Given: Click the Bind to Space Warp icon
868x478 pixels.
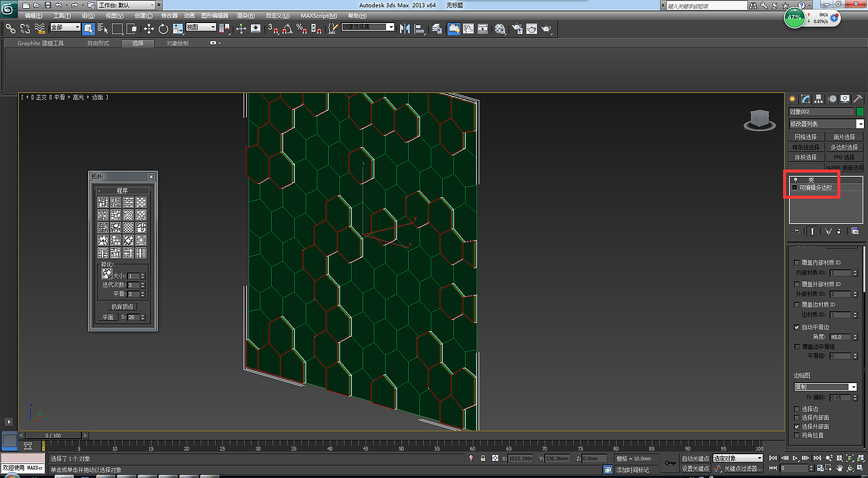Looking at the screenshot, I should coord(40,28).
